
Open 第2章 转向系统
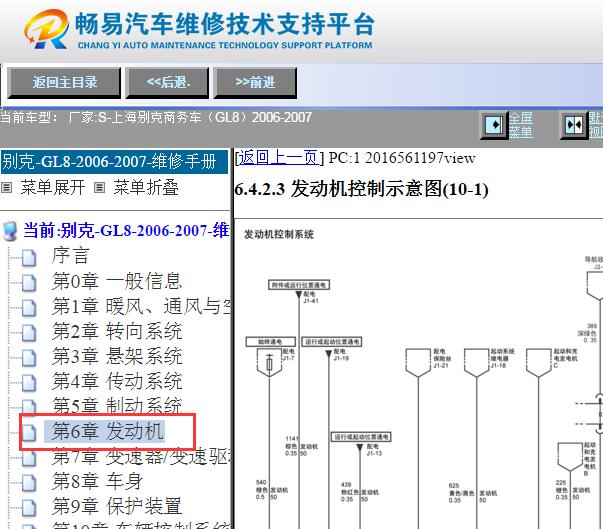point(117,331)
